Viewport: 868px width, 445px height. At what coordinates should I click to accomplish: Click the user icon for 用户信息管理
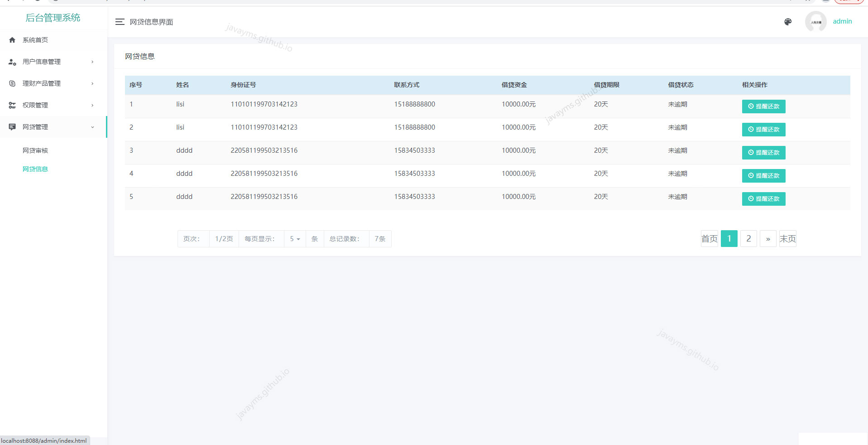pyautogui.click(x=12, y=62)
